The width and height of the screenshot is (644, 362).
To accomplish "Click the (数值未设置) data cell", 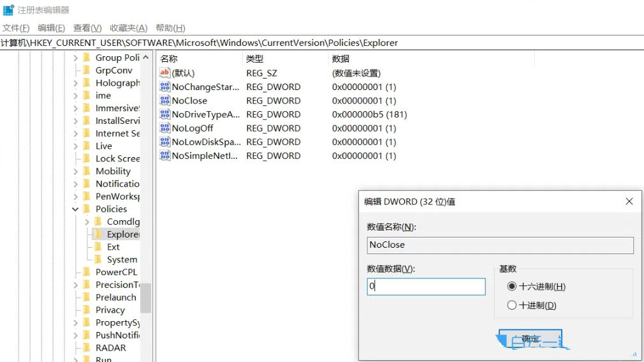I will pyautogui.click(x=356, y=73).
